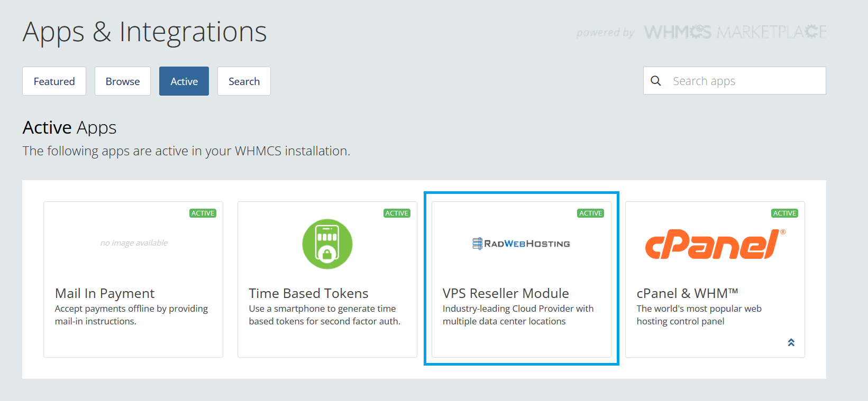
Task: Open the Time Based Tokens app title
Action: (308, 293)
